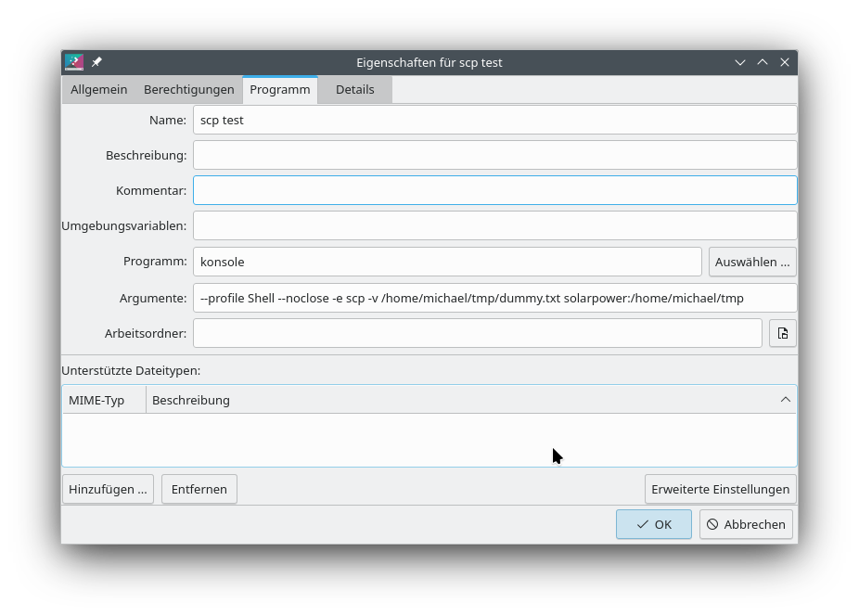Open the Berechtigungen tab
Viewport: 859px width, 616px height.
188,90
